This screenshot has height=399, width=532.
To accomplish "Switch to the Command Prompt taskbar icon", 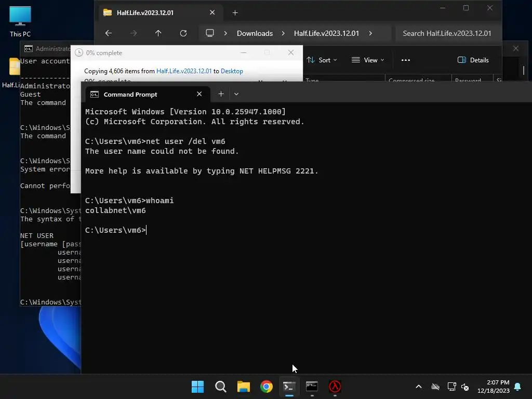I will tap(312, 387).
